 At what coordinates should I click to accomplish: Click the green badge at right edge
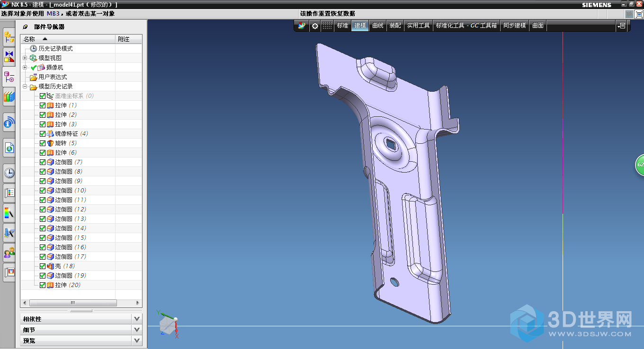click(640, 165)
